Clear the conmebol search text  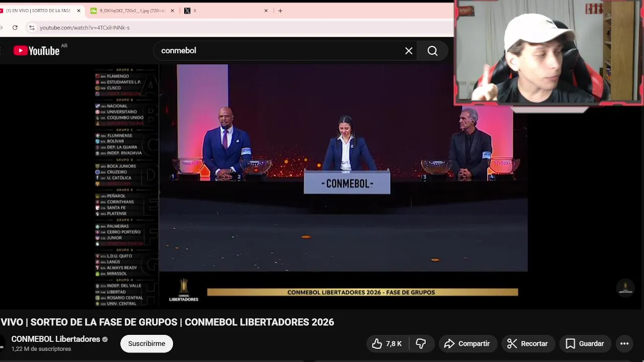(x=409, y=51)
